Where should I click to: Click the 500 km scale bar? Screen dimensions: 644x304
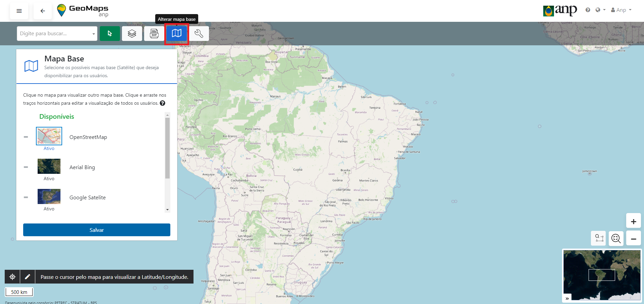pos(19,292)
